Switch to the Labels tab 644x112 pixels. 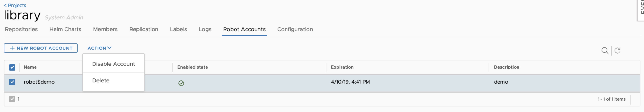coord(178,29)
